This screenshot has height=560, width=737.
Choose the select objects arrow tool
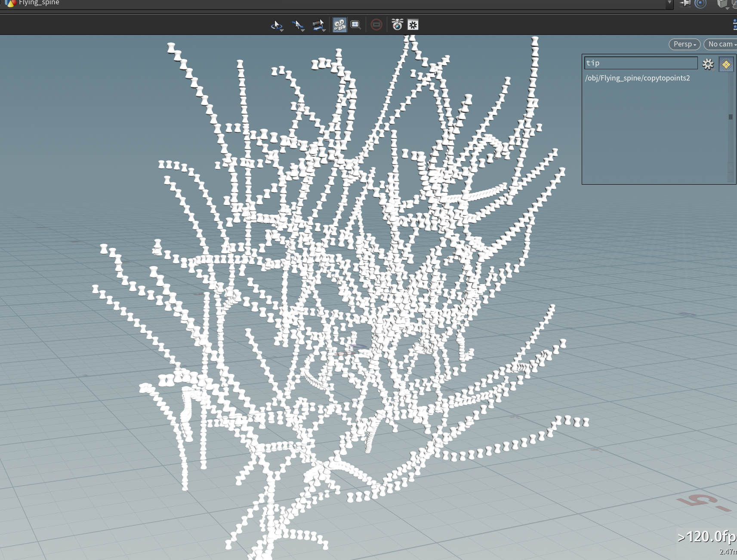tap(298, 25)
